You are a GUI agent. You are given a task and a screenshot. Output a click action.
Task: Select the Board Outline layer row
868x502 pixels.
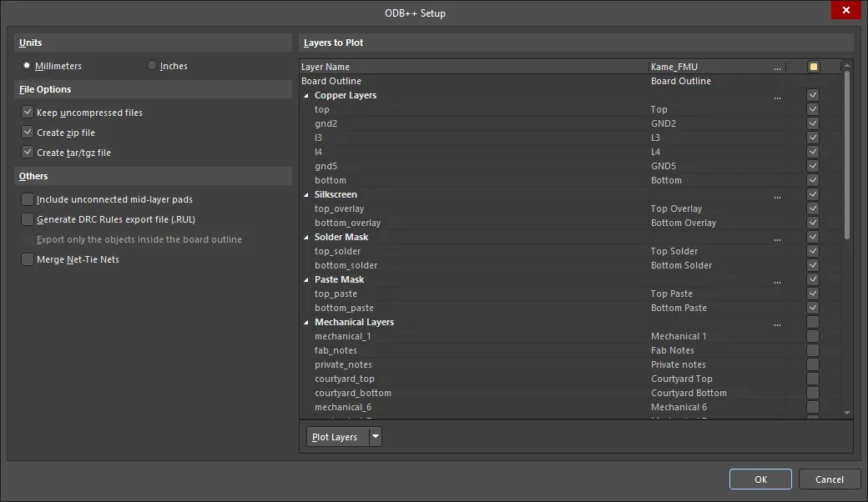(x=570, y=81)
